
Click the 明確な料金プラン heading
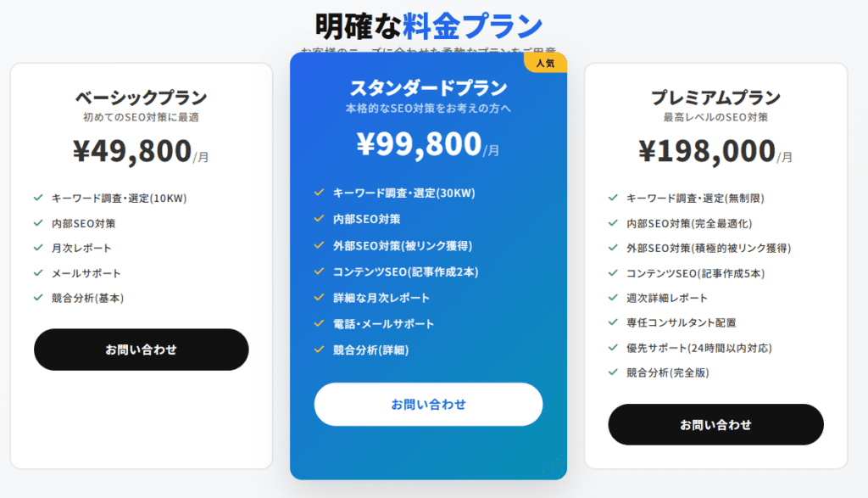[x=428, y=25]
